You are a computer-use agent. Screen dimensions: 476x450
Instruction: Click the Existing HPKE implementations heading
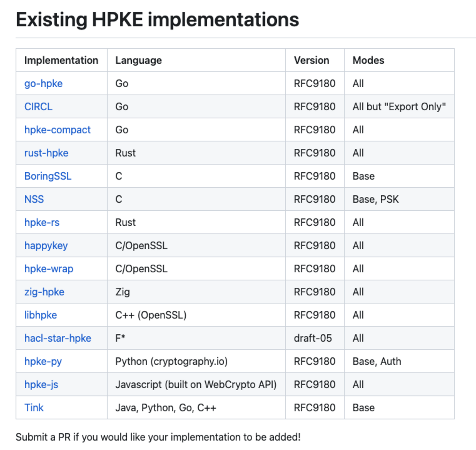coord(157,20)
